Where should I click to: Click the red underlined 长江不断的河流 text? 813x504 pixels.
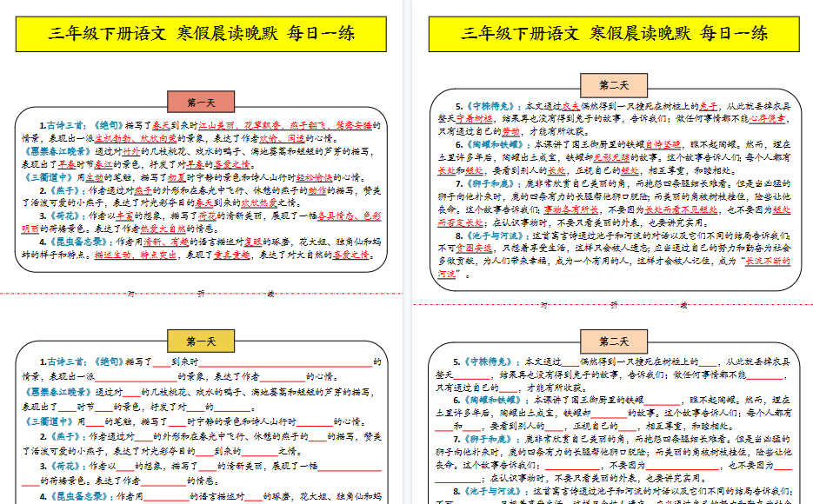tap(770, 262)
